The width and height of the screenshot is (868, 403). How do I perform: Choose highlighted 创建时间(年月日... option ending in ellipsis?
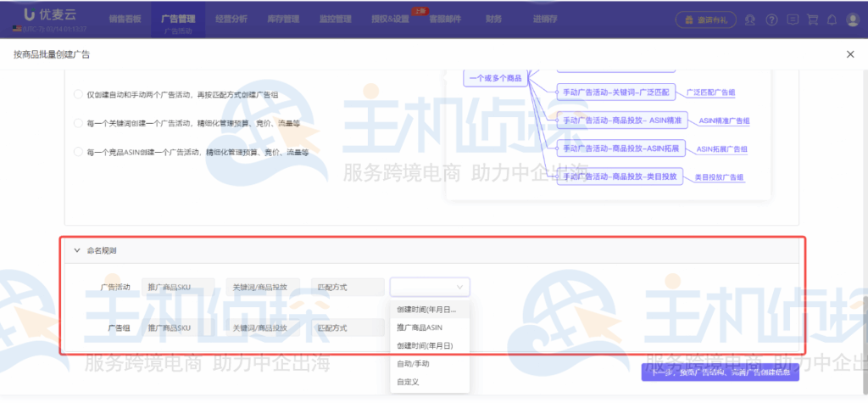pos(430,310)
